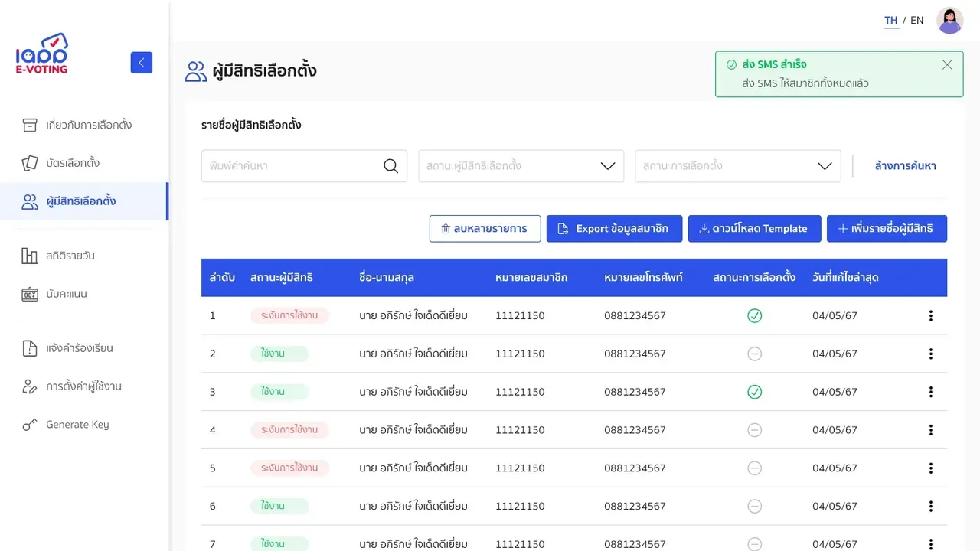
Task: Click the หมายเลขสมาชิก column header
Action: 531,278
